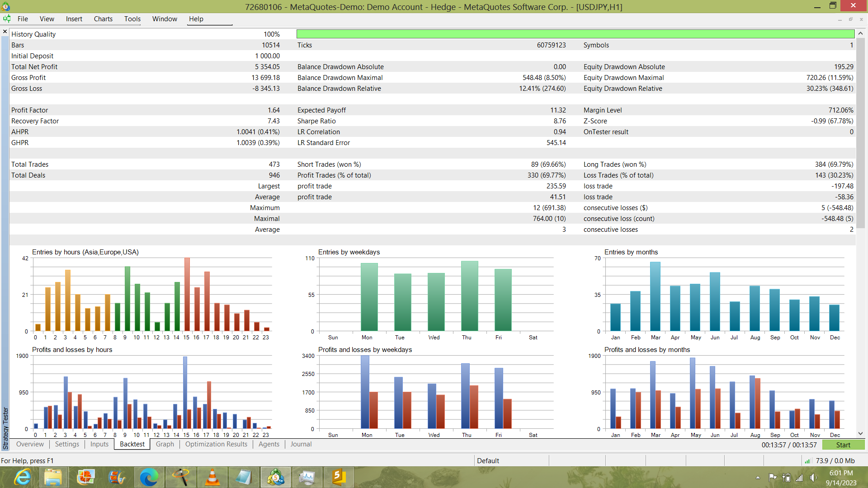Click the MetaTrader 5 taskbar icon
Viewport: 868px width, 488px height.
point(275,477)
